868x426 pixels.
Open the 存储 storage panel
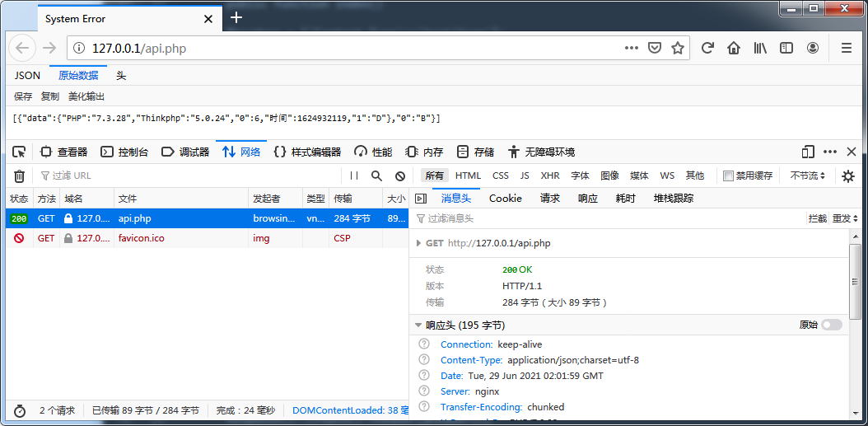point(475,152)
